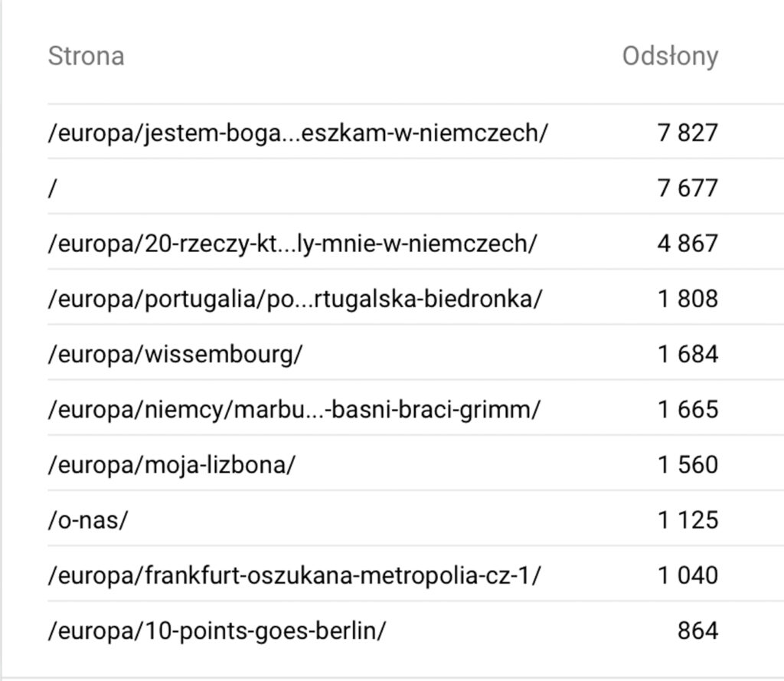Viewport: 784px width, 681px height.
Task: Open the portugalska-biedronka page link
Action: click(295, 300)
